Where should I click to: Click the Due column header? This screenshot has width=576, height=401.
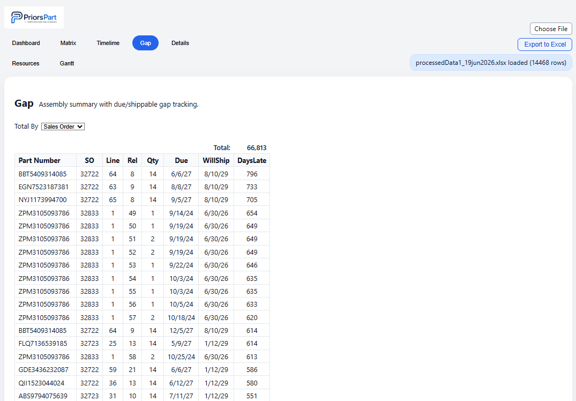coord(181,160)
